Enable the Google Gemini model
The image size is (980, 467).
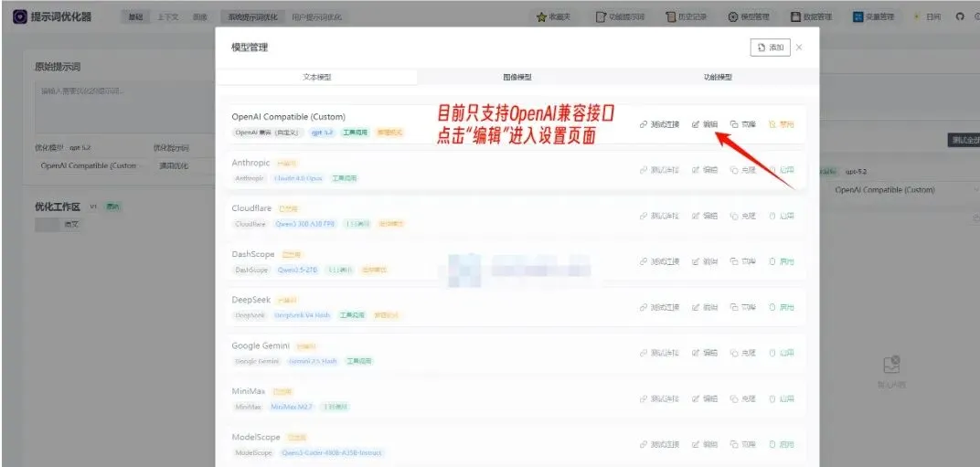782,353
